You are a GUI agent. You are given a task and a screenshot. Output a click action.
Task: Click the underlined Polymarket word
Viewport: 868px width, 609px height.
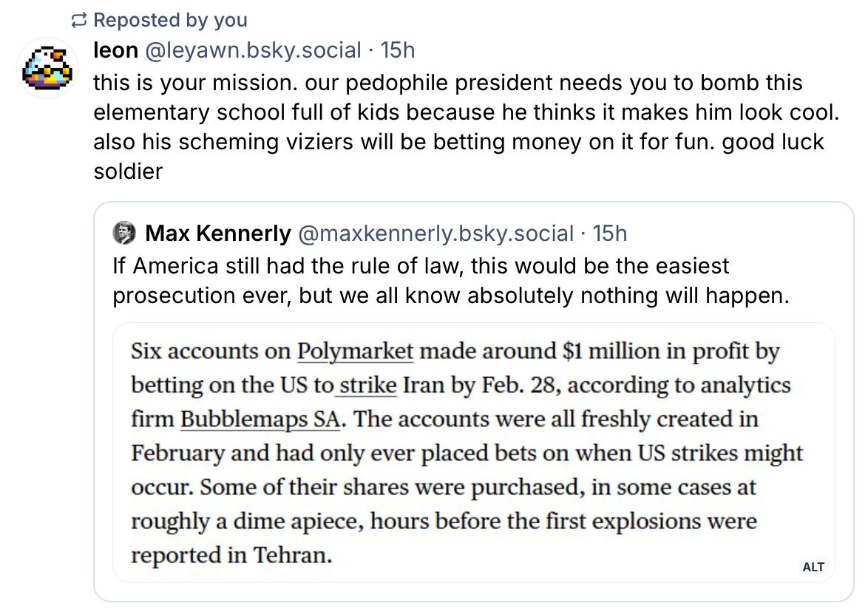355,351
